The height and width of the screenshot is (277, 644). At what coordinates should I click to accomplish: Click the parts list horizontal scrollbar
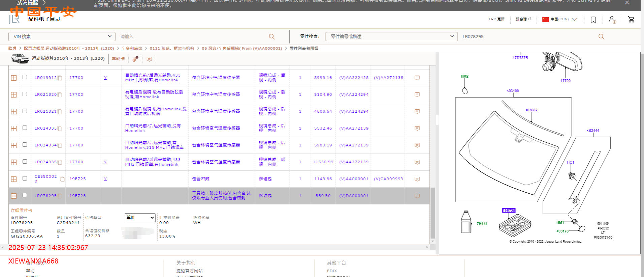pos(215,247)
